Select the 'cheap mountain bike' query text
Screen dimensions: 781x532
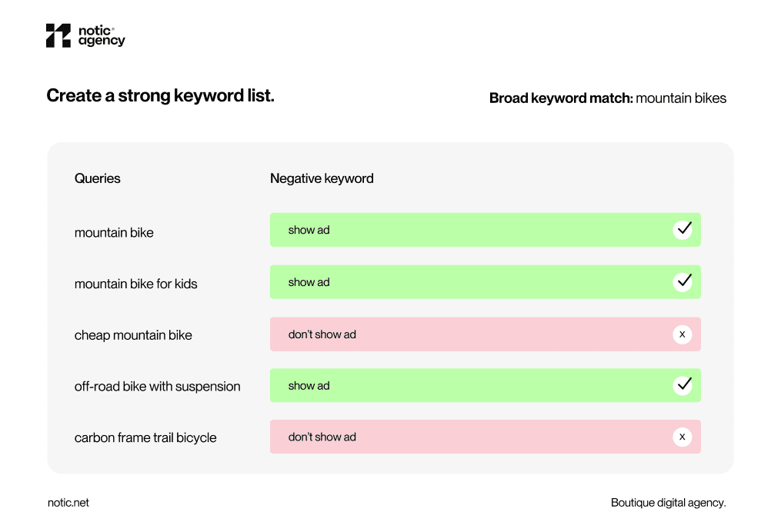coord(133,335)
